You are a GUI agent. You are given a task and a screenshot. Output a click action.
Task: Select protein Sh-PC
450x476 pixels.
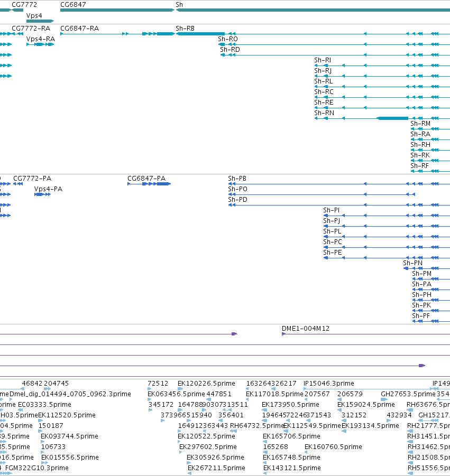333,242
